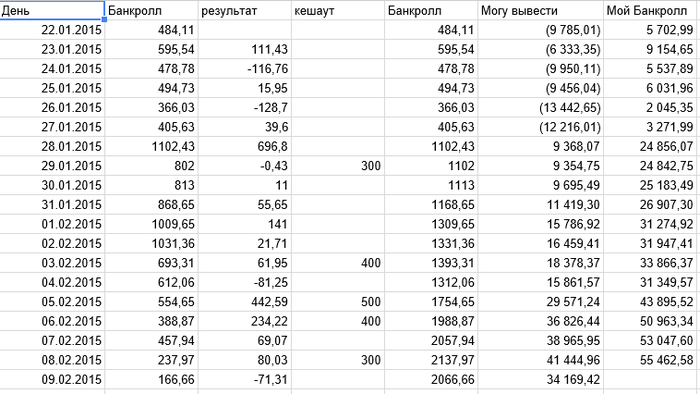The width and height of the screenshot is (700, 394).
Task: Select result cell 442,59
Action: tap(244, 302)
